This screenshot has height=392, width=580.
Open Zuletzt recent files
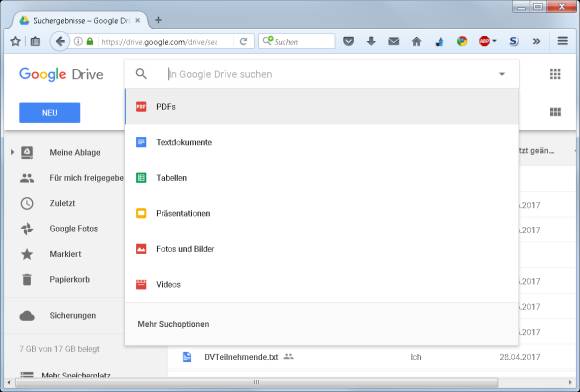[x=62, y=203]
